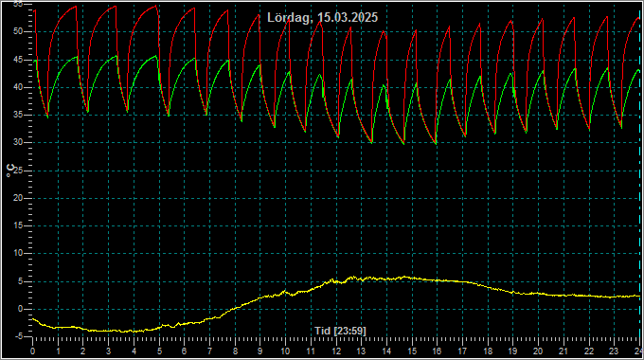Click the date title Lördag, 15.03.2025

click(x=322, y=18)
